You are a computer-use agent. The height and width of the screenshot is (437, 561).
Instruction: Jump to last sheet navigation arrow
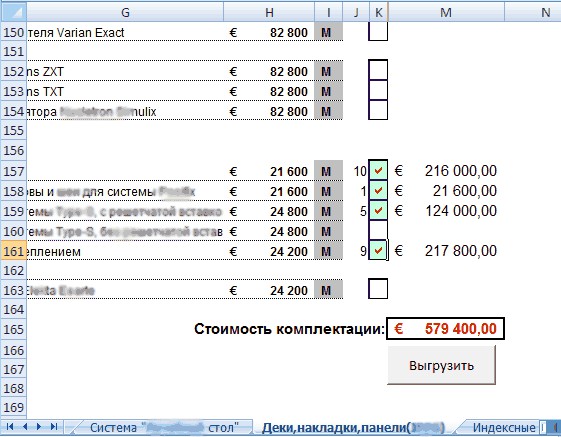(54, 426)
